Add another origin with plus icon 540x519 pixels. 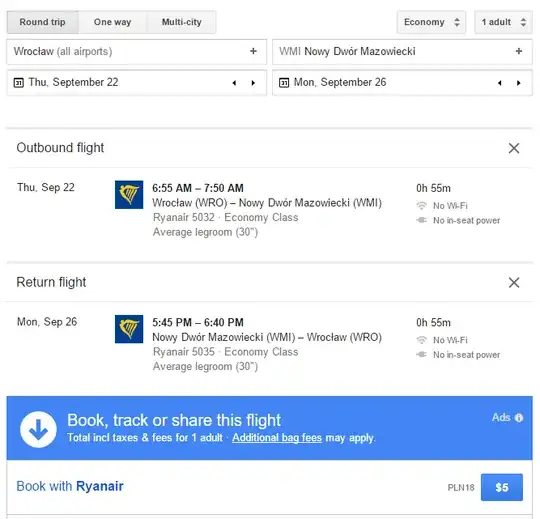(253, 51)
